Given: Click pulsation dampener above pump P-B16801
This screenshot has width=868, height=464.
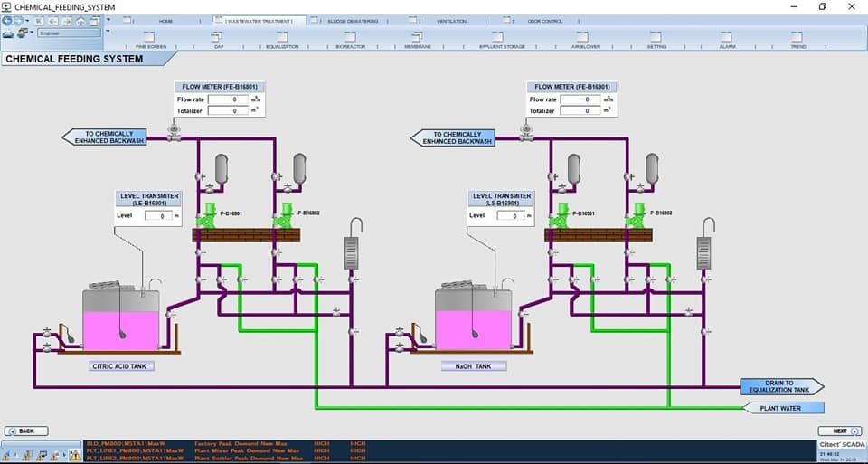Looking at the screenshot, I should click(222, 169).
